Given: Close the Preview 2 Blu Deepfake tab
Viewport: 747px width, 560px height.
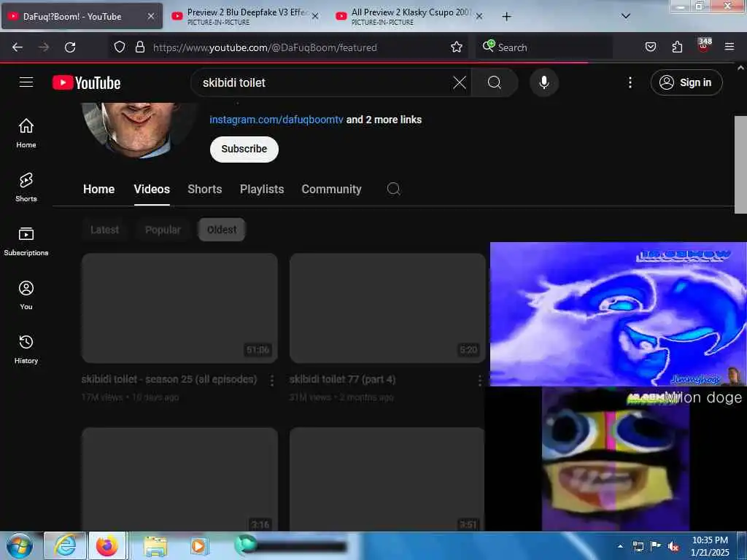Looking at the screenshot, I should [x=315, y=16].
